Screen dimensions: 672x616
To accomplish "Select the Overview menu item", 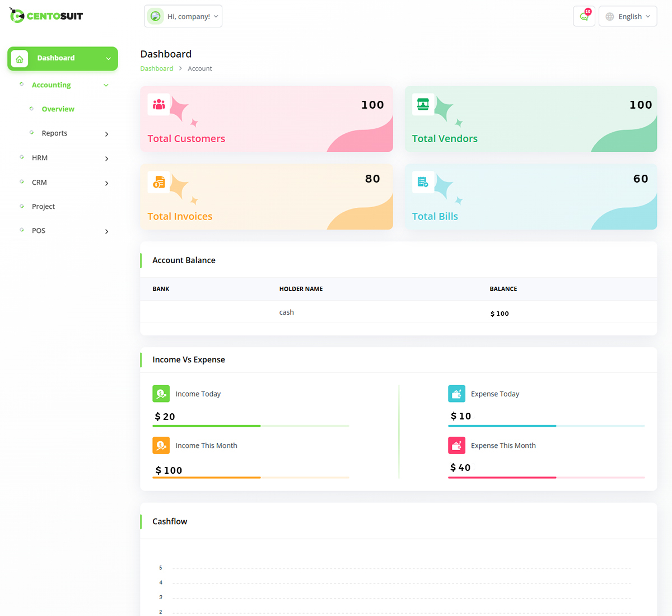I will tap(58, 109).
